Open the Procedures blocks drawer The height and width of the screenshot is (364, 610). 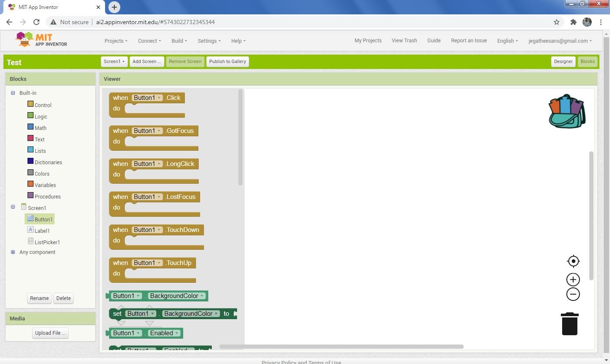point(47,196)
